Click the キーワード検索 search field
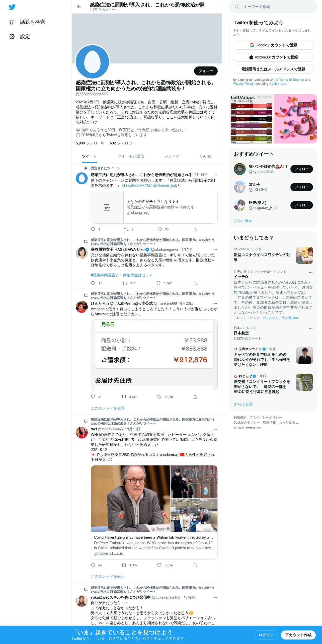The image size is (322, 644). tap(273, 7)
